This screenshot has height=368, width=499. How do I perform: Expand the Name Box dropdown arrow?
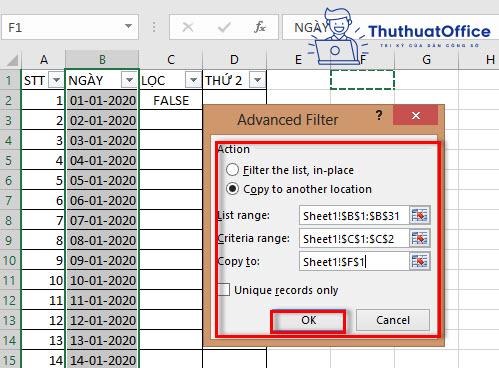click(x=128, y=26)
